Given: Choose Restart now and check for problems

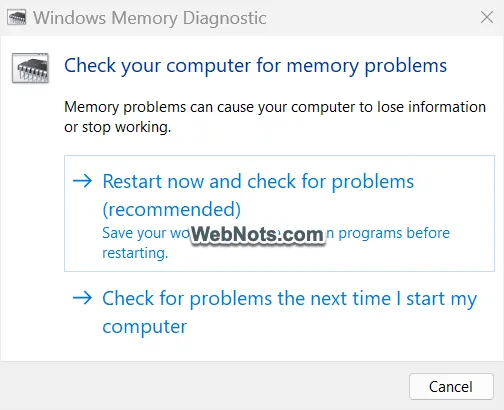Looking at the screenshot, I should [279, 213].
